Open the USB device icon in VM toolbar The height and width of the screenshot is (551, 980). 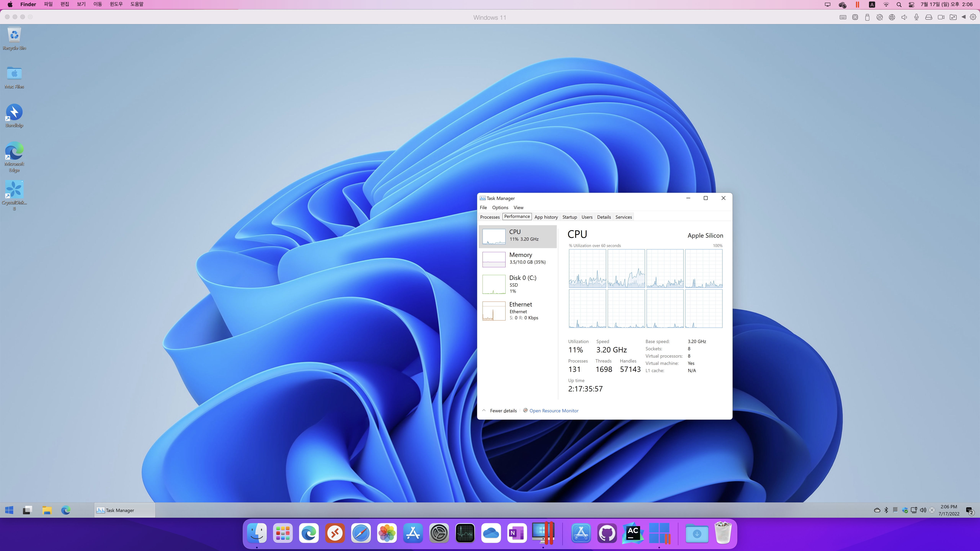tap(867, 17)
